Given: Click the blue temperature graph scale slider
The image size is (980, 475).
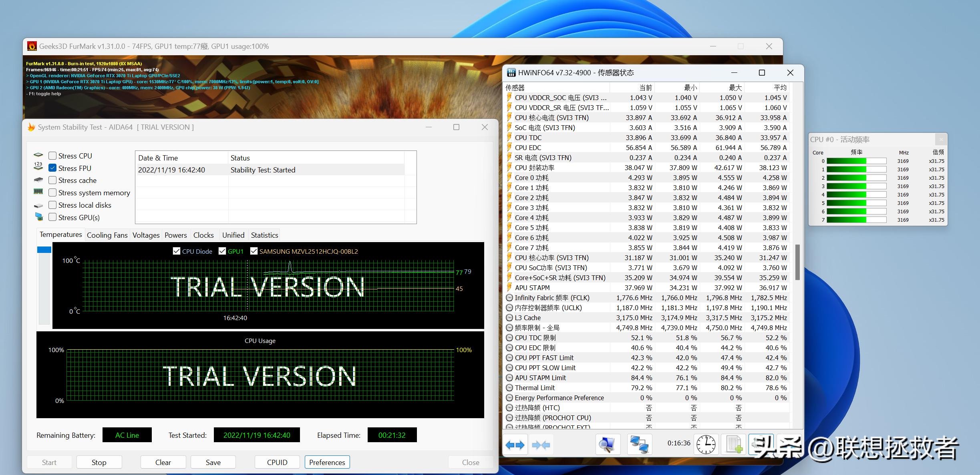Looking at the screenshot, I should click(44, 250).
